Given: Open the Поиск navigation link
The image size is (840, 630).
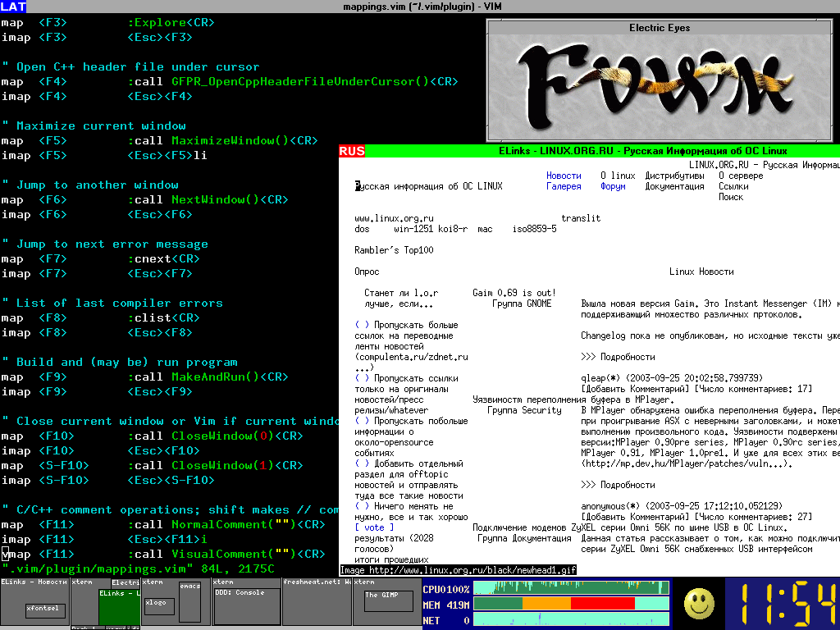Looking at the screenshot, I should pyautogui.click(x=731, y=197).
